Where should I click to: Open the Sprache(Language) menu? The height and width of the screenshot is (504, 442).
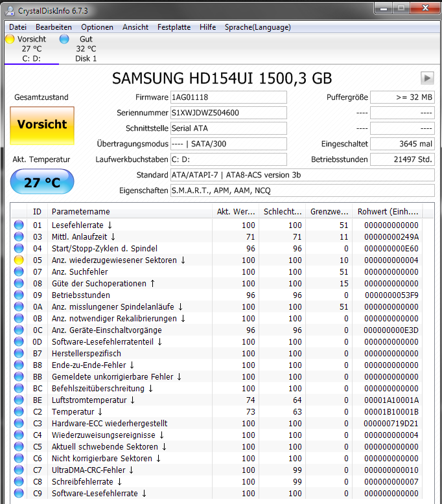258,27
